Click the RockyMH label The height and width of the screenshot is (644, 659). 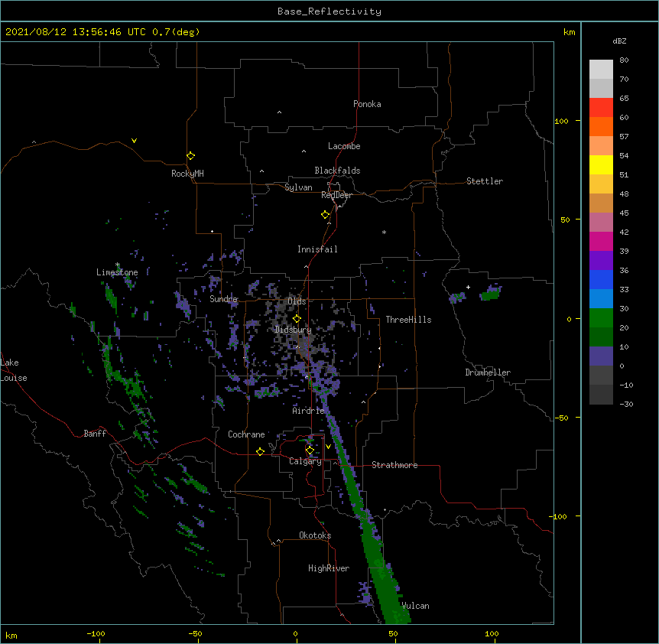[x=187, y=174]
